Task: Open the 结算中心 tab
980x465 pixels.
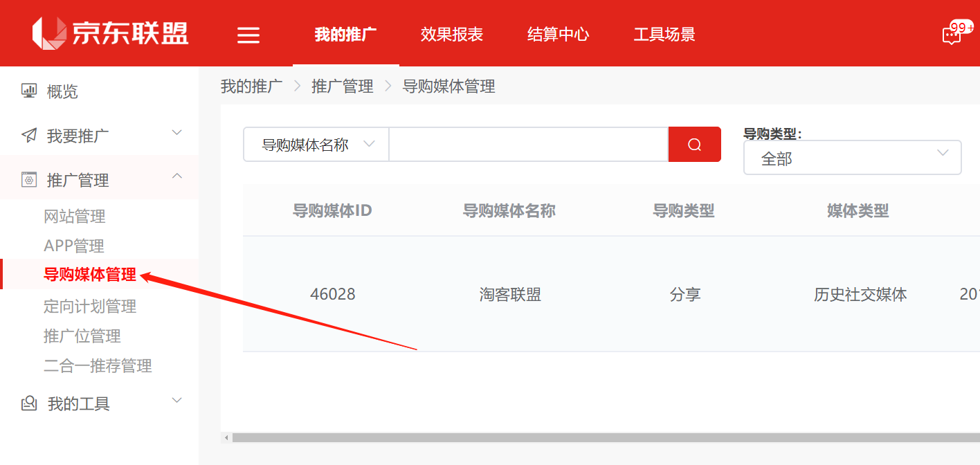Action: pos(558,34)
